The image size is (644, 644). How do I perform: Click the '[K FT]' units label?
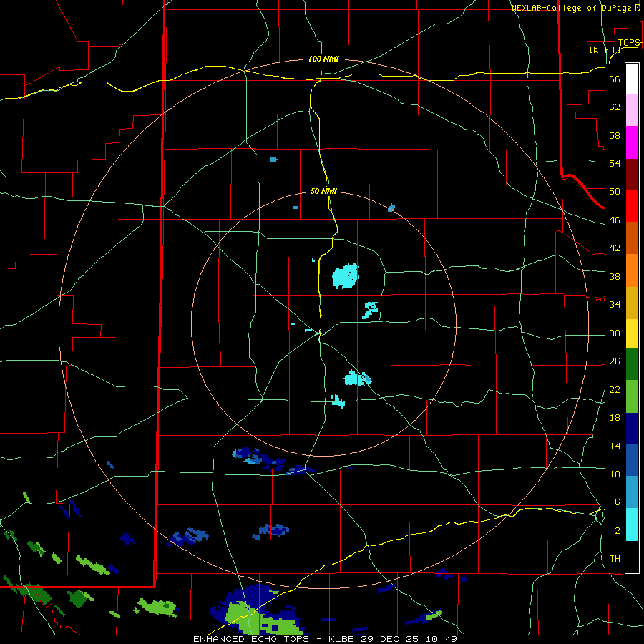pos(605,49)
